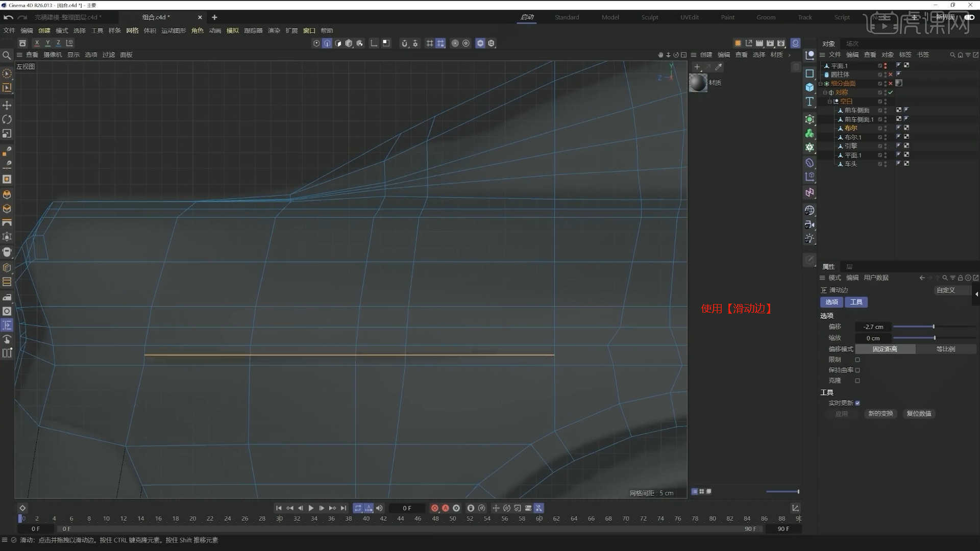
Task: Toggle Z axis lock icon
Action: [58, 43]
